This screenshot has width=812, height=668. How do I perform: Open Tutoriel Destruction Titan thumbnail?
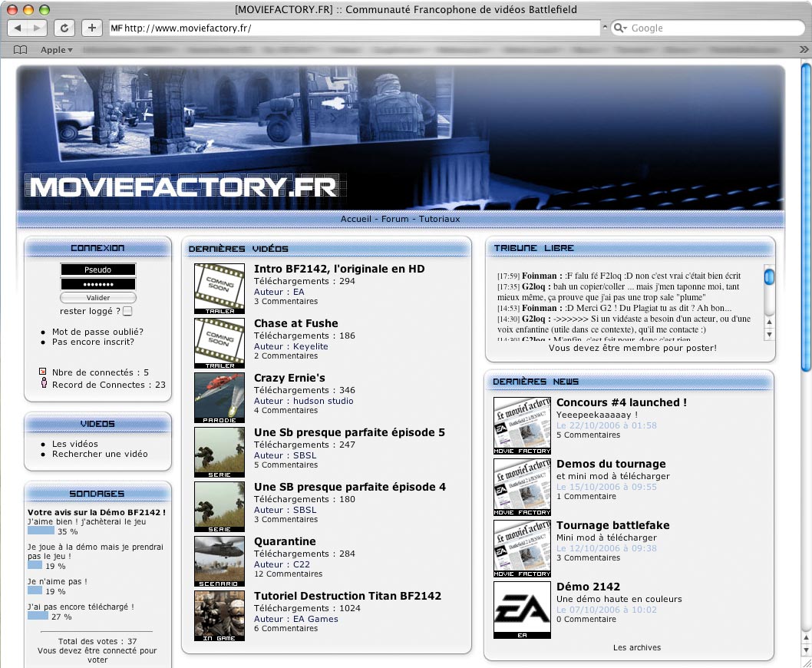tap(220, 616)
